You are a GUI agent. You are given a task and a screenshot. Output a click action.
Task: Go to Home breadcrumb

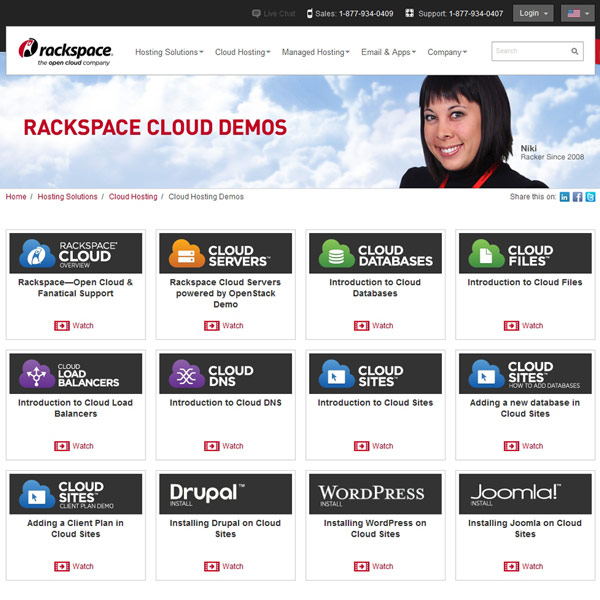16,197
